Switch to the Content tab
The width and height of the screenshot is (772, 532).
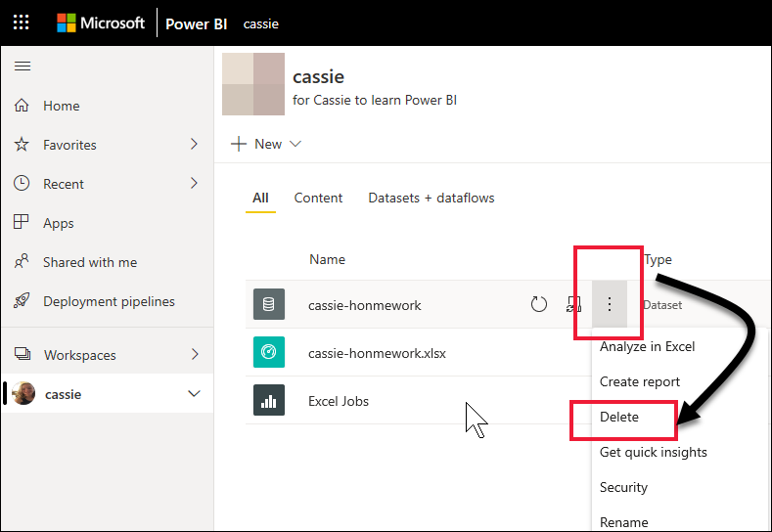[318, 198]
